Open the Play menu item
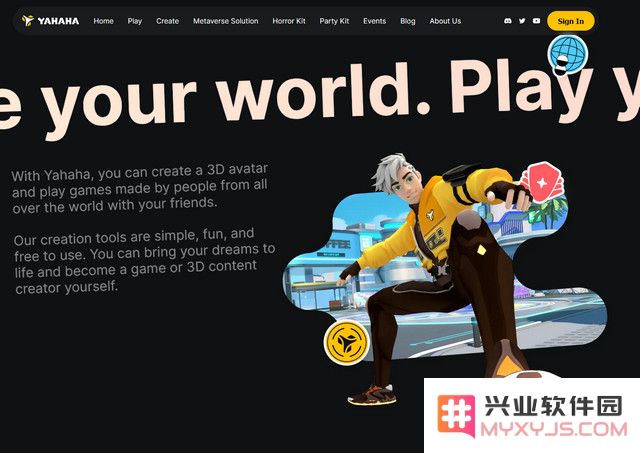 [135, 21]
